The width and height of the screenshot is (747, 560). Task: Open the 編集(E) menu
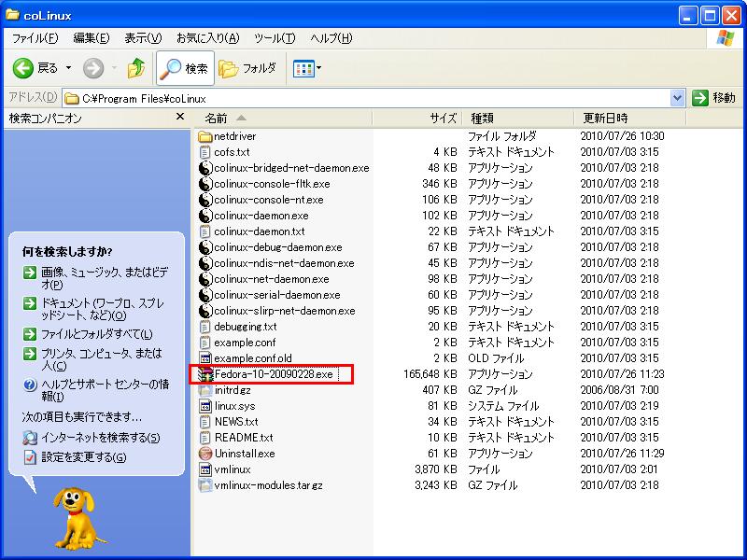coord(91,38)
